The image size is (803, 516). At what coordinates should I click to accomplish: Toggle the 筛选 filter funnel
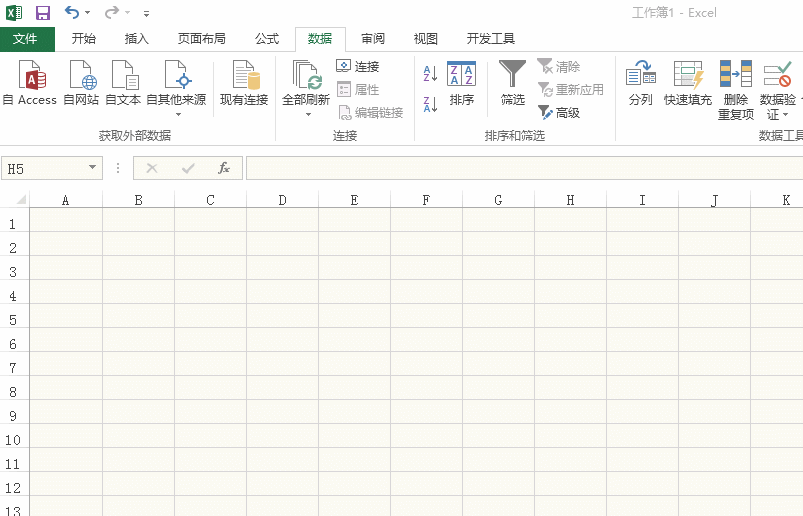[513, 83]
